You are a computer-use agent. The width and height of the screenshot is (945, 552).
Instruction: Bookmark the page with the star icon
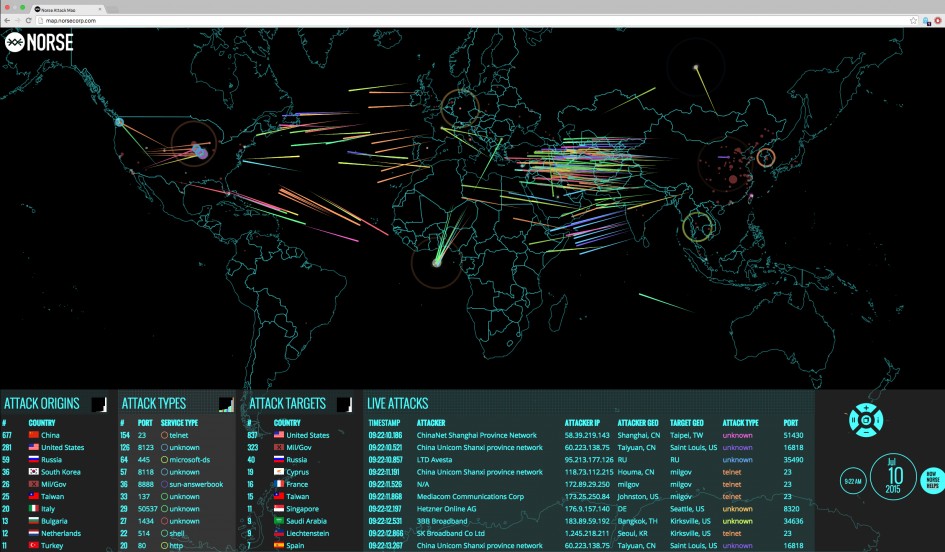coord(913,20)
